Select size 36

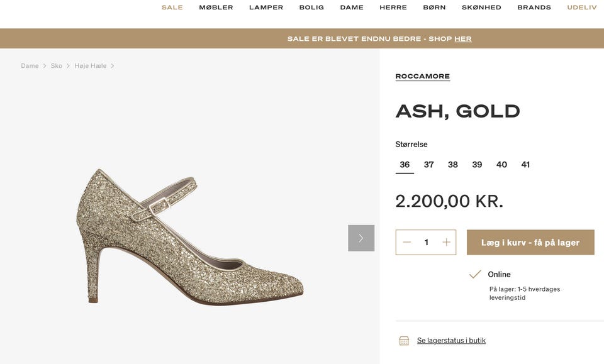click(x=405, y=165)
